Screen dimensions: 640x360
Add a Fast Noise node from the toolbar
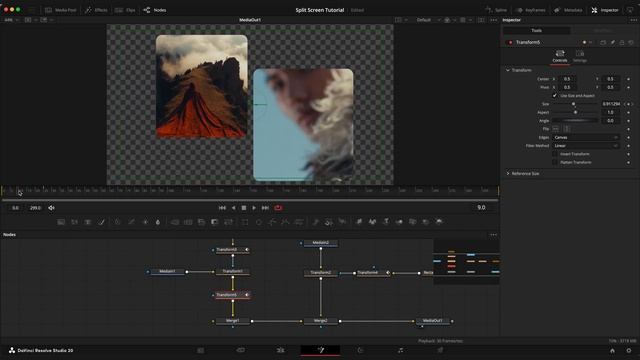click(74, 222)
